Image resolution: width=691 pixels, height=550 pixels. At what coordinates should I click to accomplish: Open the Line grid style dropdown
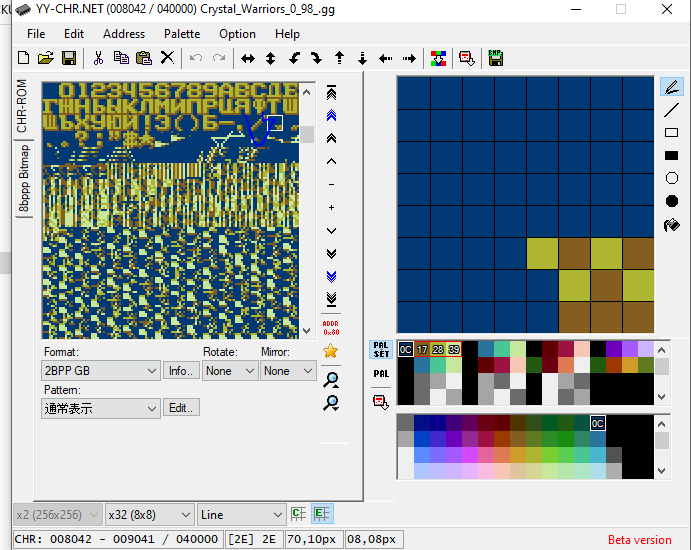click(241, 515)
